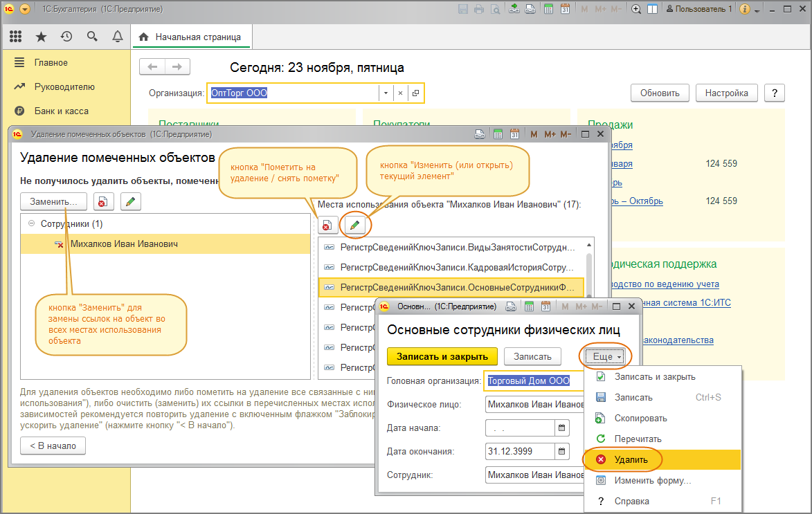The height and width of the screenshot is (514, 812).
Task: Click the < В начало button
Action: coord(53,446)
